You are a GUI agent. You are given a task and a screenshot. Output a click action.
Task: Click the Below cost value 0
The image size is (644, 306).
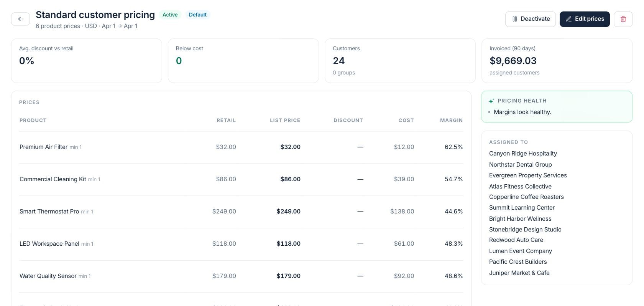[x=179, y=61]
